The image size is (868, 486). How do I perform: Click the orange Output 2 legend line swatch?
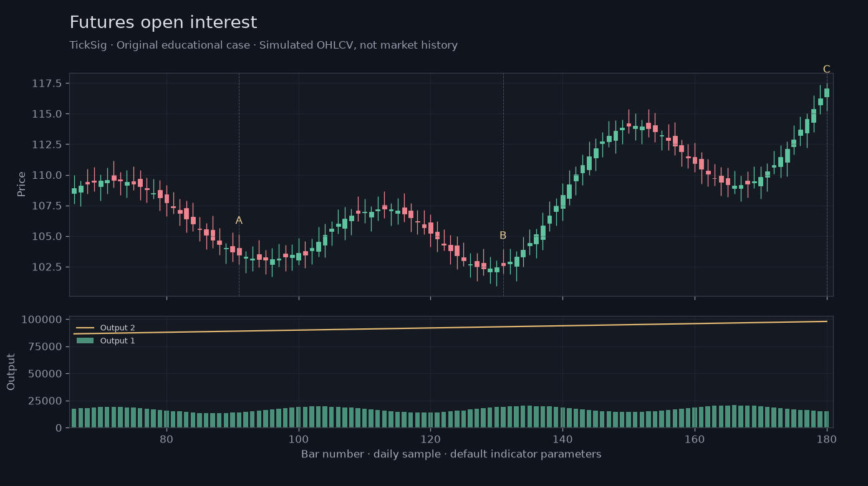pos(85,328)
